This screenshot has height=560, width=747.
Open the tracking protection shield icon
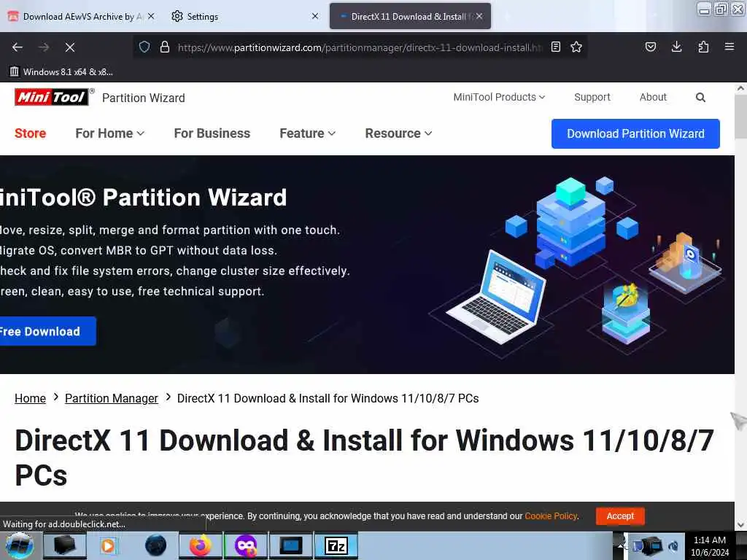point(144,47)
